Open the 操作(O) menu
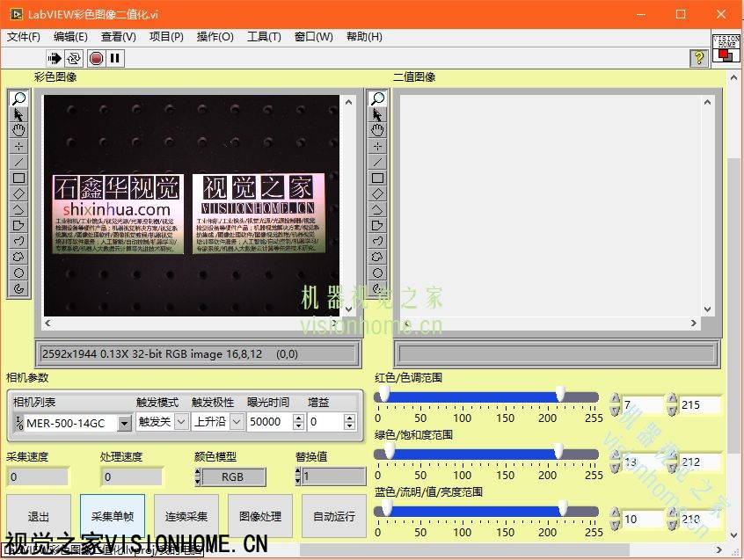The width and height of the screenshot is (744, 560). [x=215, y=37]
